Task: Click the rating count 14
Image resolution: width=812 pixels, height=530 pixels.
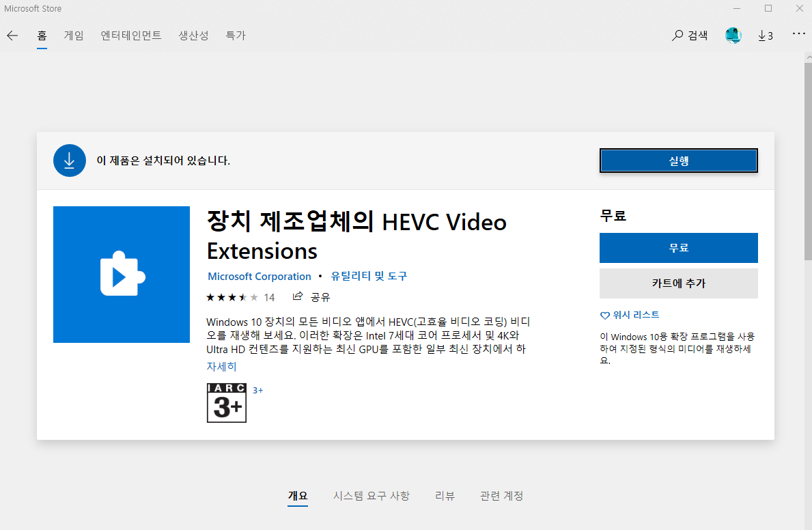Action: pyautogui.click(x=269, y=297)
